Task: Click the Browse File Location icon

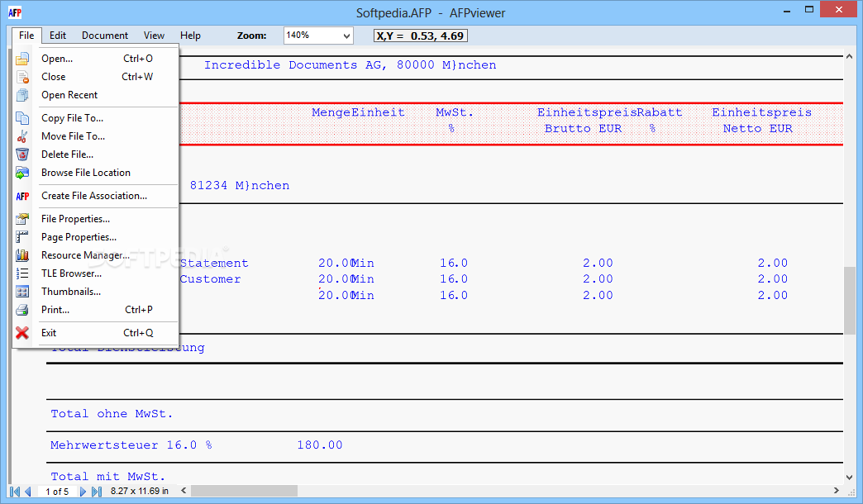Action: [x=22, y=173]
